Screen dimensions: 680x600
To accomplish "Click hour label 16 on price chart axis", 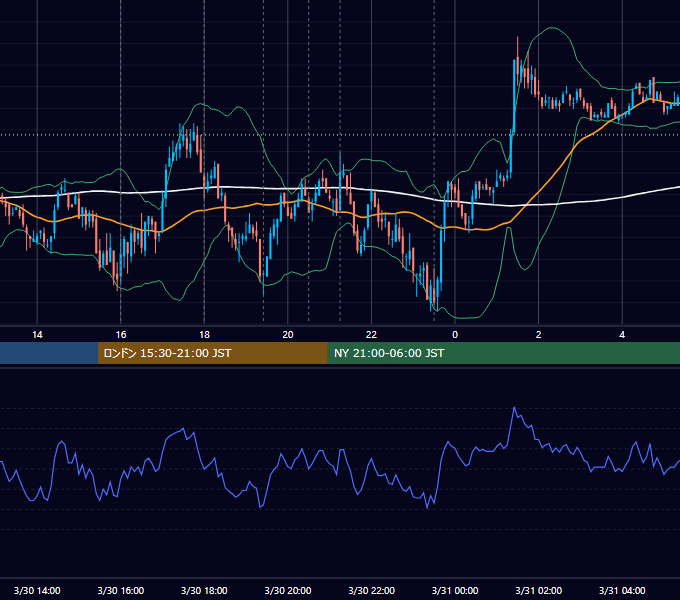I will [x=121, y=335].
